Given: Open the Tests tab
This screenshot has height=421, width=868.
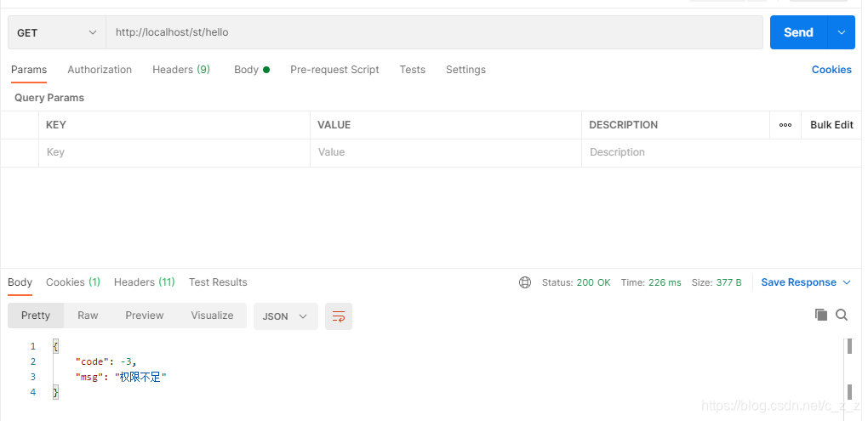Looking at the screenshot, I should 413,70.
